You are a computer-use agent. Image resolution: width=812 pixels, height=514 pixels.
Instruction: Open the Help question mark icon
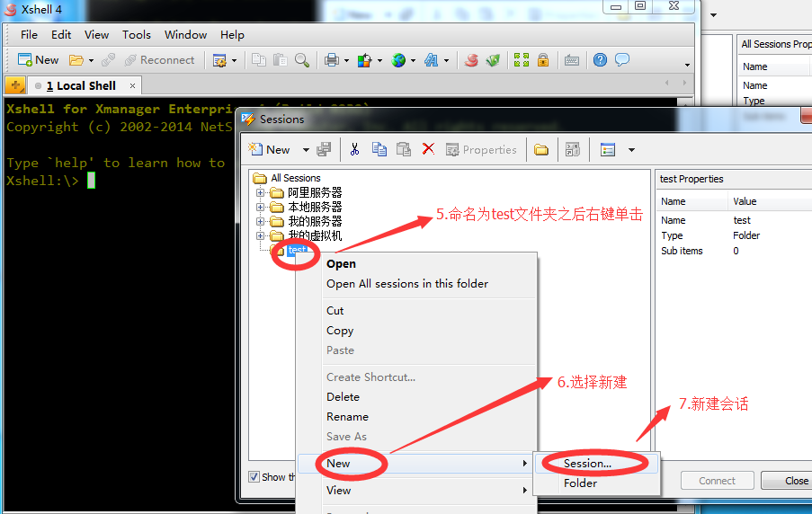[600, 60]
